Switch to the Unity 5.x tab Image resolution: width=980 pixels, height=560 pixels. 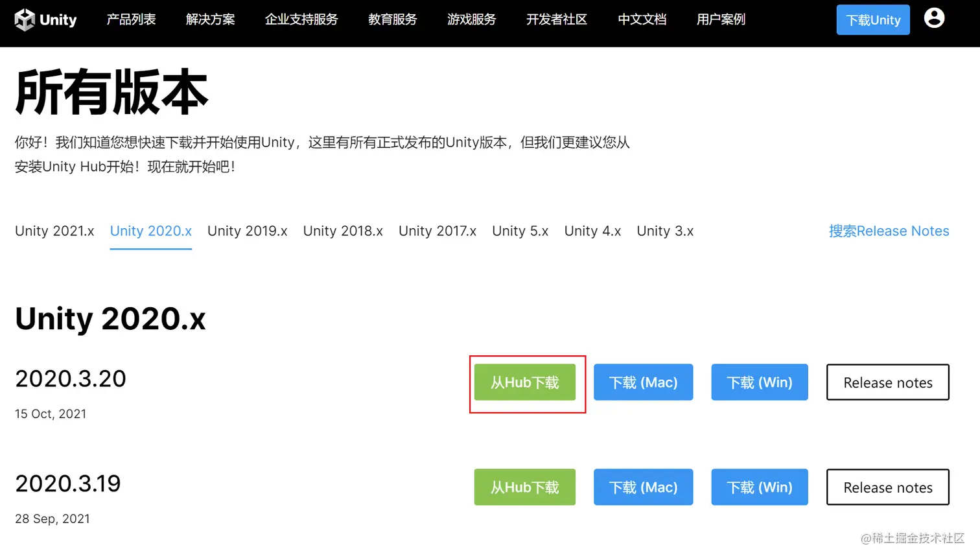[x=520, y=231]
